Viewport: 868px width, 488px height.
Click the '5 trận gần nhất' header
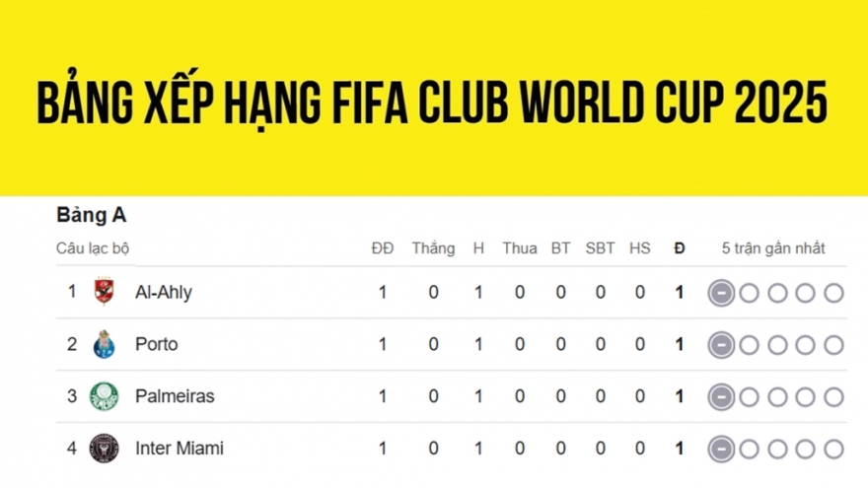point(773,248)
